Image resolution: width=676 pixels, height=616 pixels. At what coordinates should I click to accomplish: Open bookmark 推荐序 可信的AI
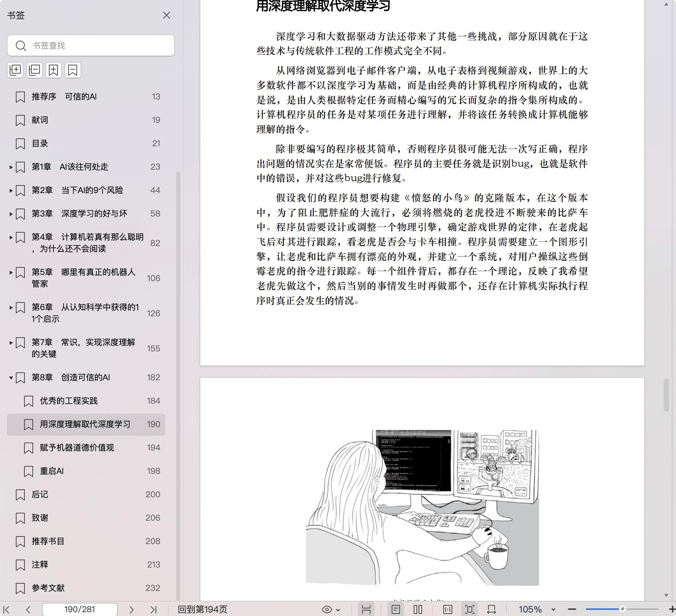click(x=86, y=97)
